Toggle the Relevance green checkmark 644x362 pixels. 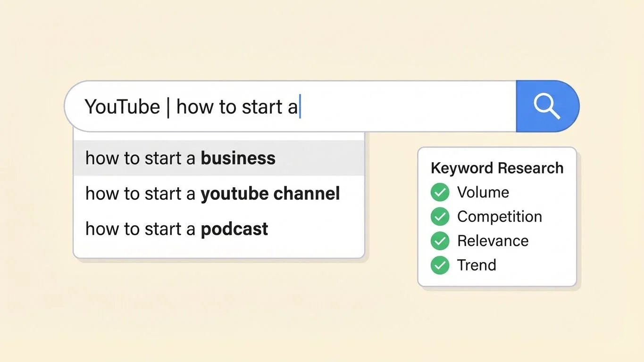(440, 241)
